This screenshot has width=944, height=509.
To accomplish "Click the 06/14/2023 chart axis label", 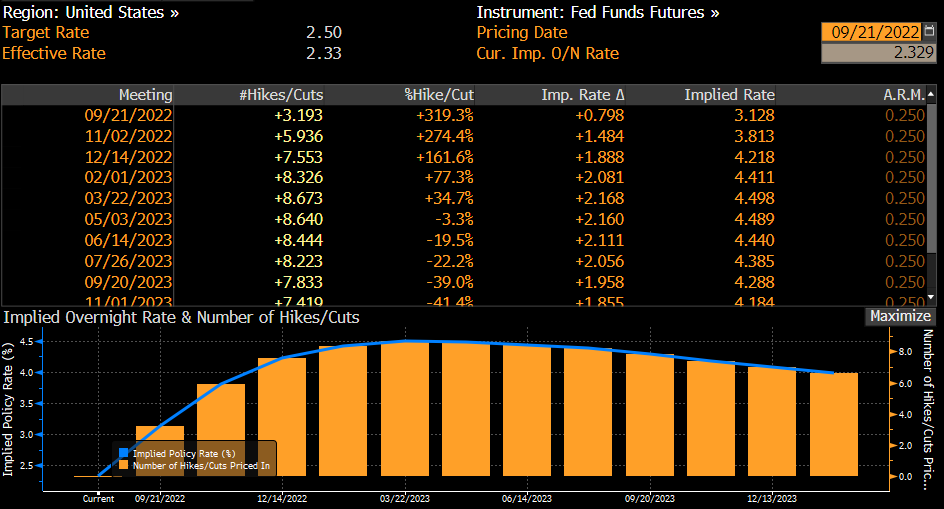I will (527, 499).
